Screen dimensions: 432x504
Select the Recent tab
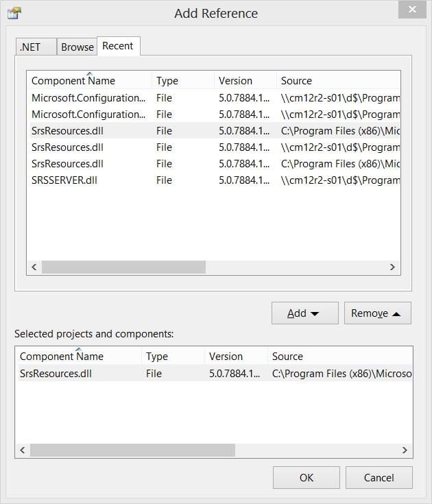[118, 46]
